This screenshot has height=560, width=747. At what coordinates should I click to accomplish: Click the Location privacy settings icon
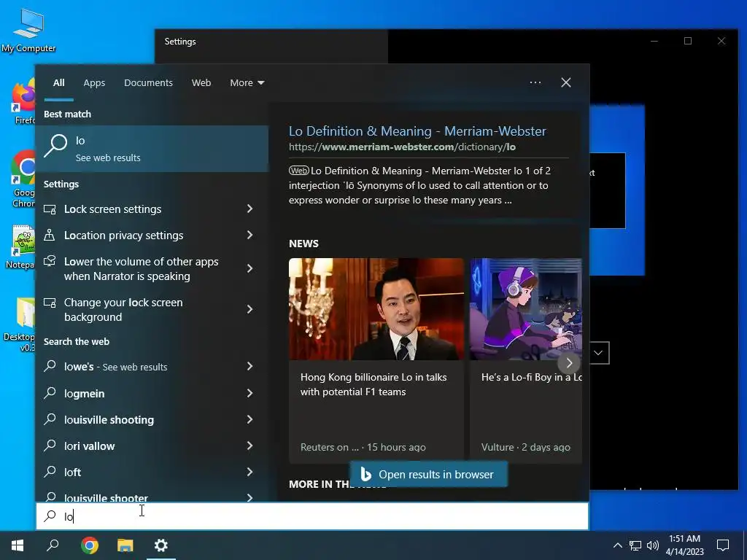[50, 235]
